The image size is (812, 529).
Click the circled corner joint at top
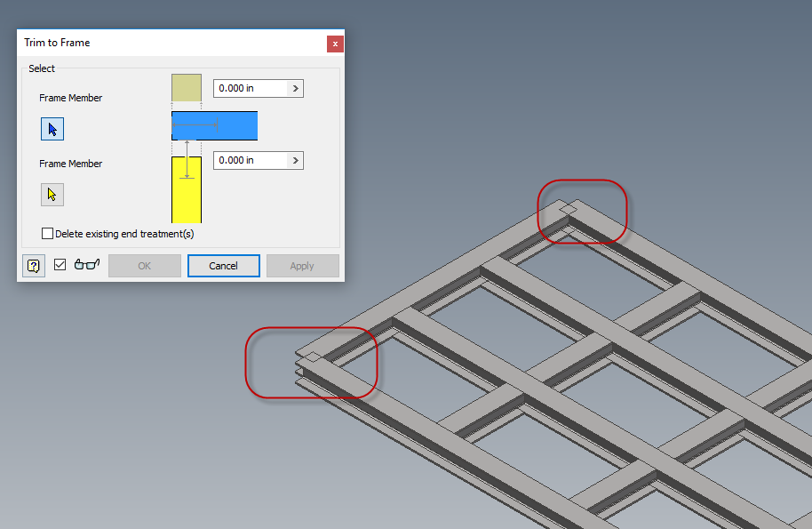click(582, 212)
